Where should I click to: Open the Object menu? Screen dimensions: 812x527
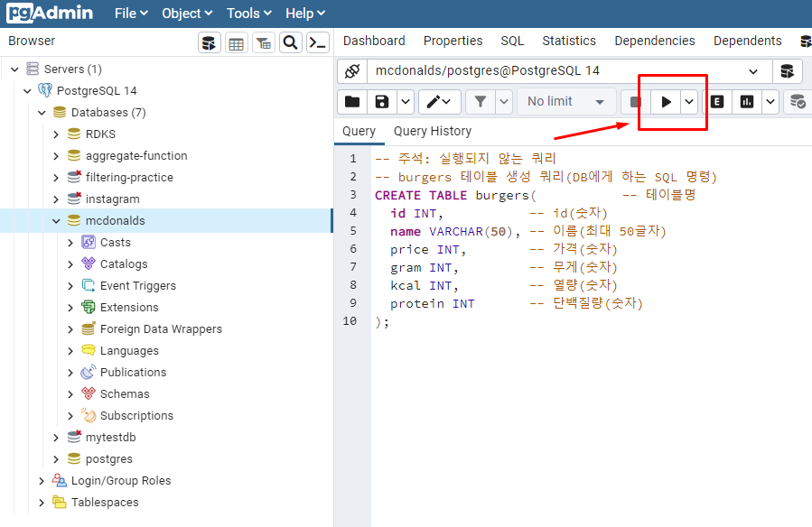pyautogui.click(x=187, y=14)
